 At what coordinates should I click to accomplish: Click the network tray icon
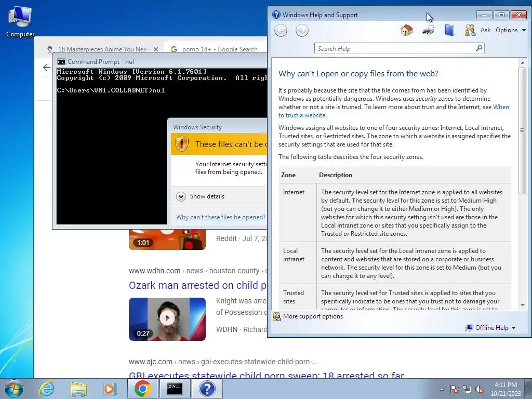pos(467,390)
